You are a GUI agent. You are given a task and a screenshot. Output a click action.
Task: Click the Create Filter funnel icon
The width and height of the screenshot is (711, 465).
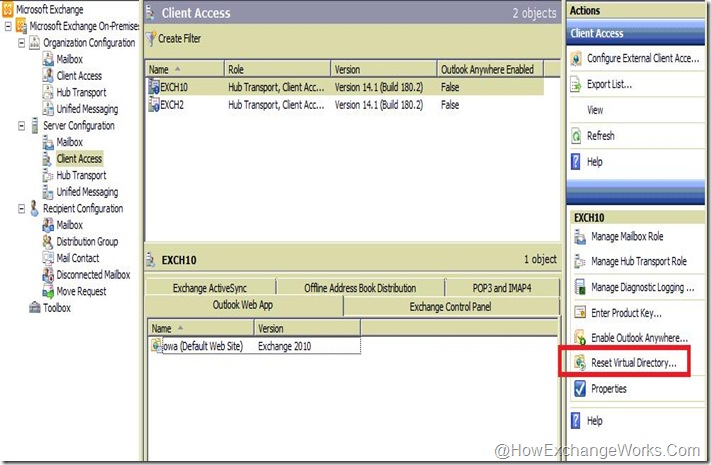tap(151, 38)
